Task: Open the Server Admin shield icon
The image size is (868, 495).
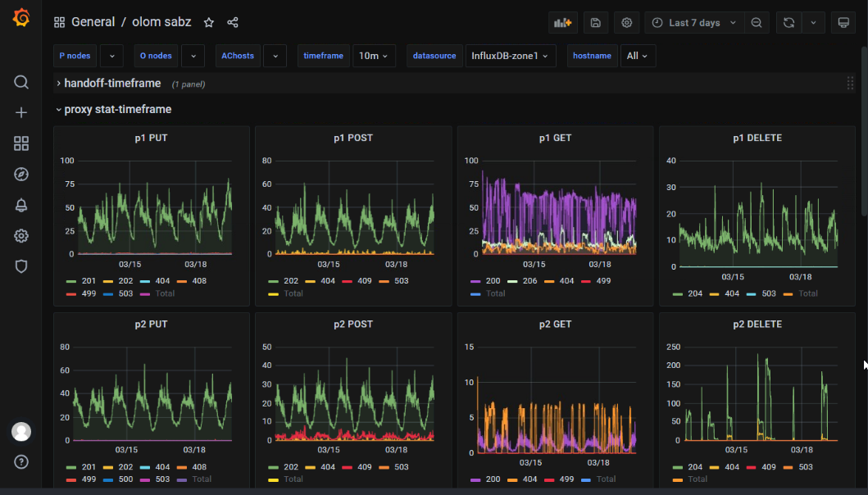Action: [x=21, y=266]
